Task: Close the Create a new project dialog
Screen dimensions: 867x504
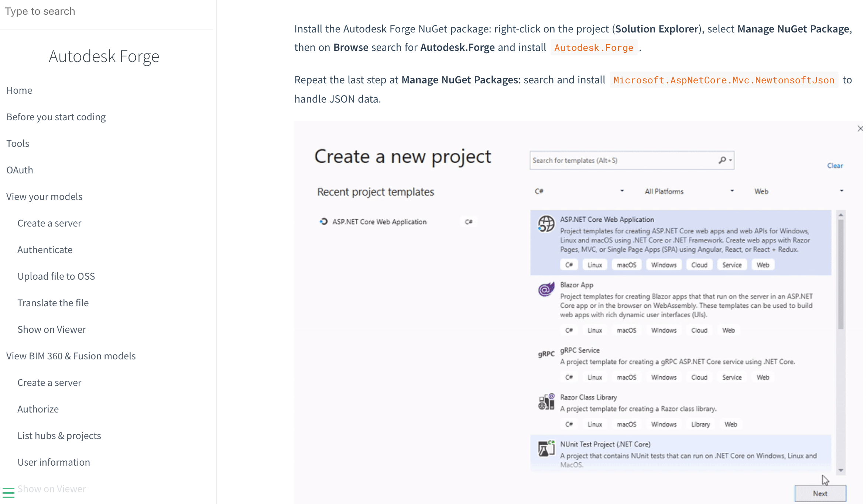Action: [x=860, y=128]
